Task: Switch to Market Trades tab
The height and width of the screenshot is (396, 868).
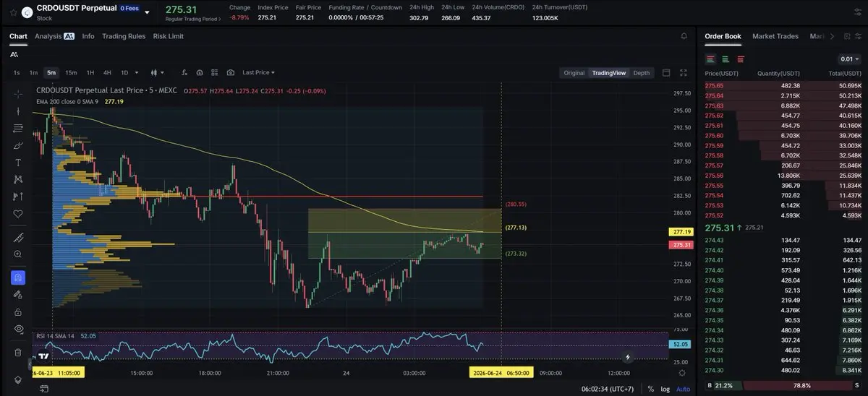Action: (775, 36)
